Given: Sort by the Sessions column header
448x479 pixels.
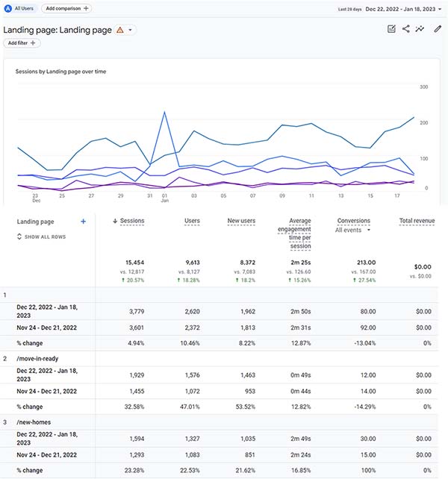Looking at the screenshot, I should [128, 221].
